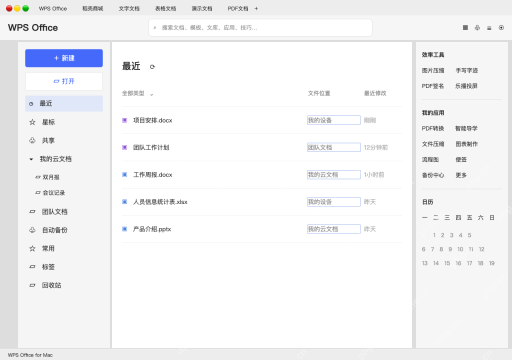Open the file 人员信息统计表.xlsx

tap(160, 202)
